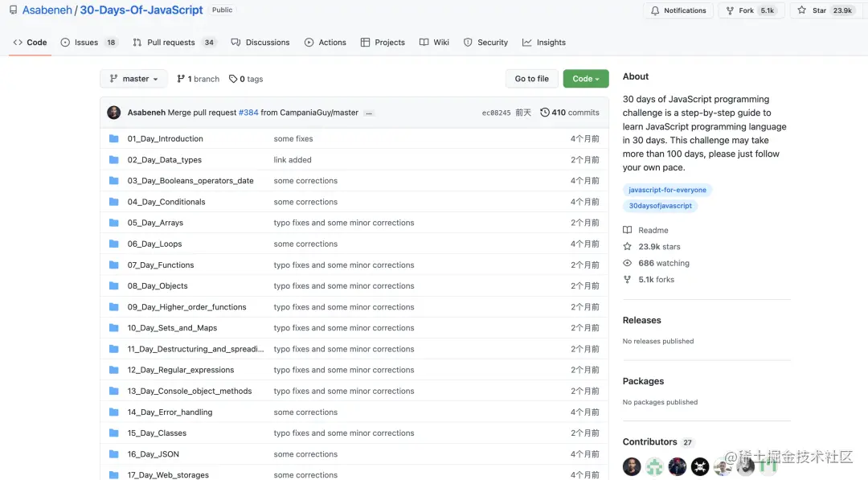View 5.1k forks in About

click(x=649, y=280)
